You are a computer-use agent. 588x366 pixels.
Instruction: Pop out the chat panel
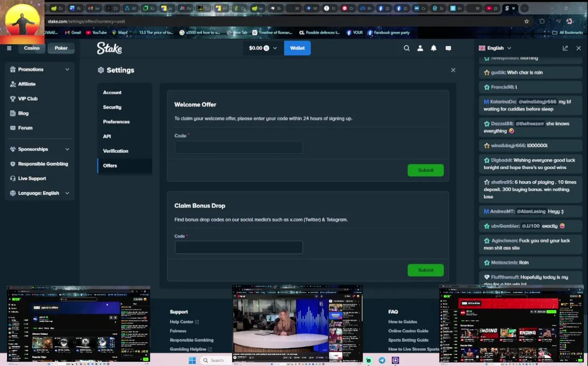coord(565,48)
